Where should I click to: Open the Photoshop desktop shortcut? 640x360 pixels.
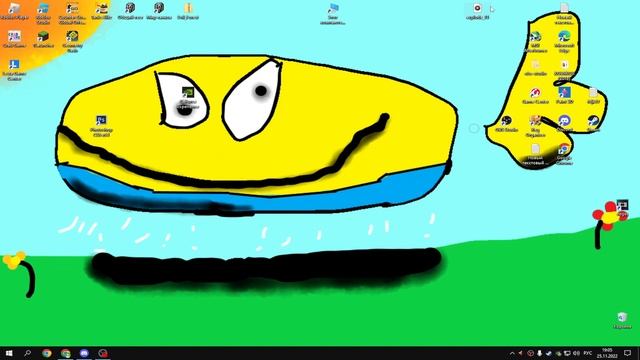101,125
